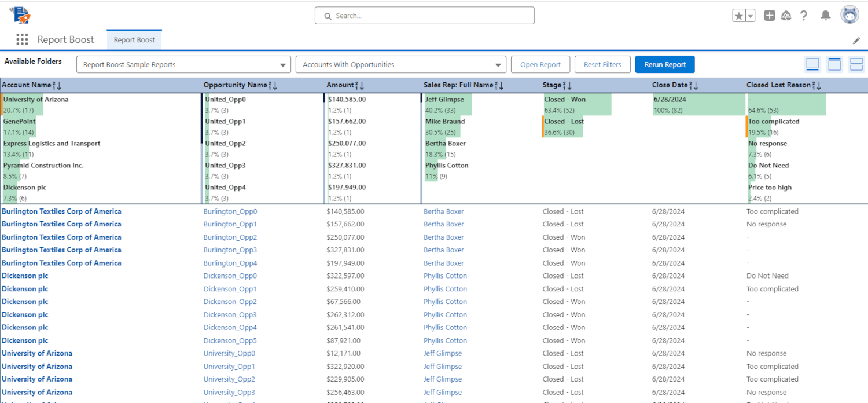Open the App Launcher dots grid

(x=22, y=39)
